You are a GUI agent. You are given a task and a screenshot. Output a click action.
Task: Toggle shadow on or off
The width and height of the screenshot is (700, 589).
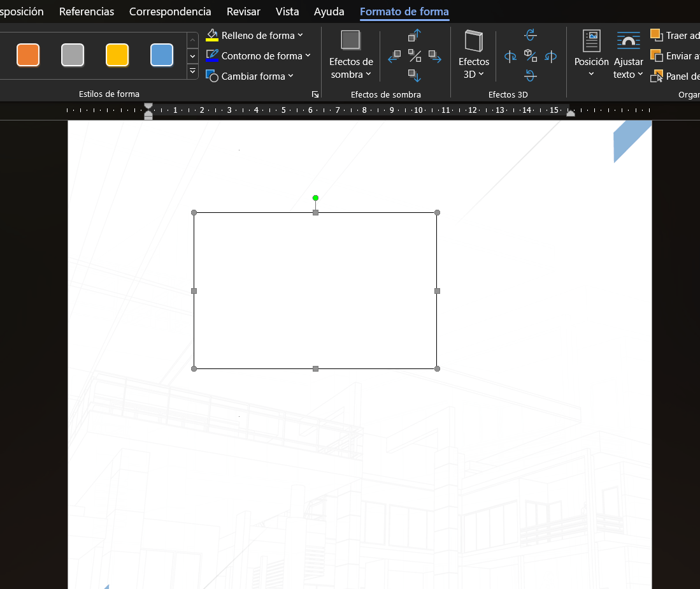(415, 56)
